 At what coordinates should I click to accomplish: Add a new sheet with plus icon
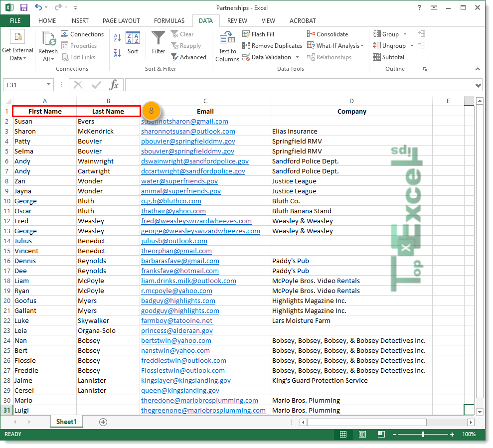click(x=103, y=422)
